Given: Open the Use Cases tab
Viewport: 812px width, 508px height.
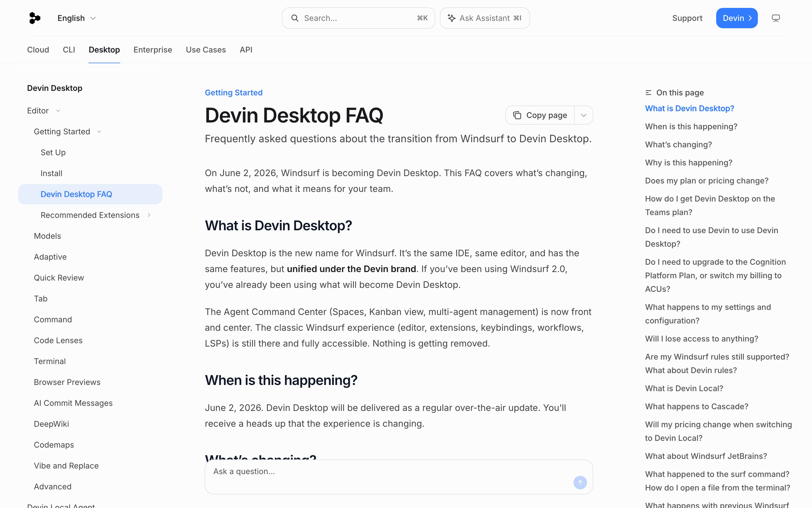Looking at the screenshot, I should point(206,50).
